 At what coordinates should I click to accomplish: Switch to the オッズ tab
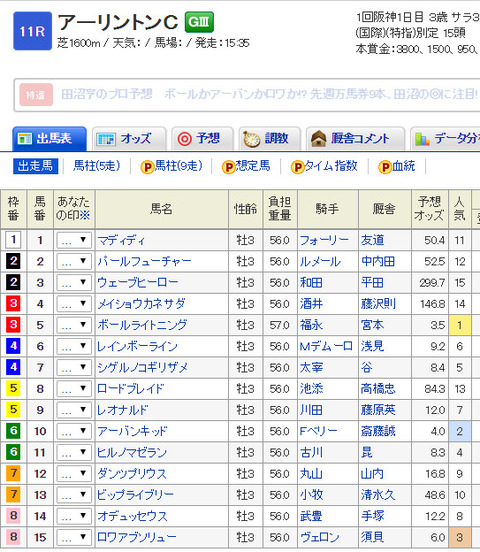coord(129,139)
